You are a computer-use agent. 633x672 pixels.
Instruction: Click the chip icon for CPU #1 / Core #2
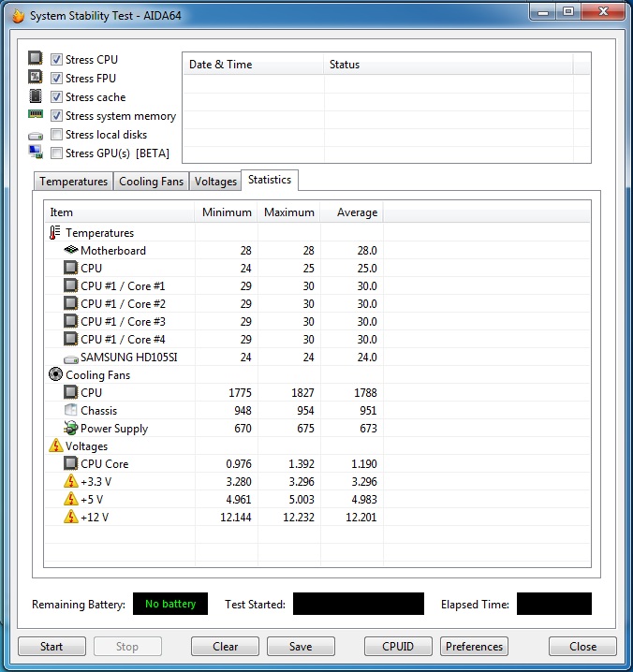point(71,303)
